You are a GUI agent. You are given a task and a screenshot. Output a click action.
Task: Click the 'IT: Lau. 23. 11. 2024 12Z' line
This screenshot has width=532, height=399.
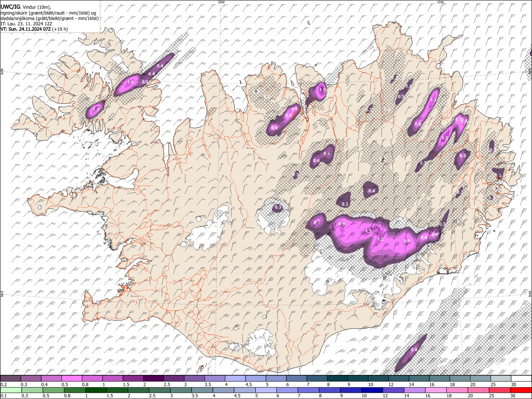point(26,24)
